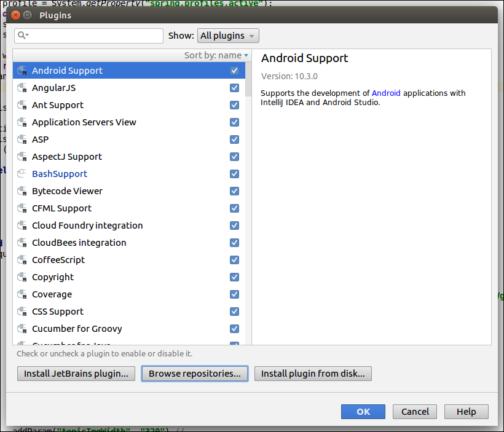This screenshot has height=432, width=504.
Task: Toggle the CFML Support checkbox
Action: click(x=234, y=208)
